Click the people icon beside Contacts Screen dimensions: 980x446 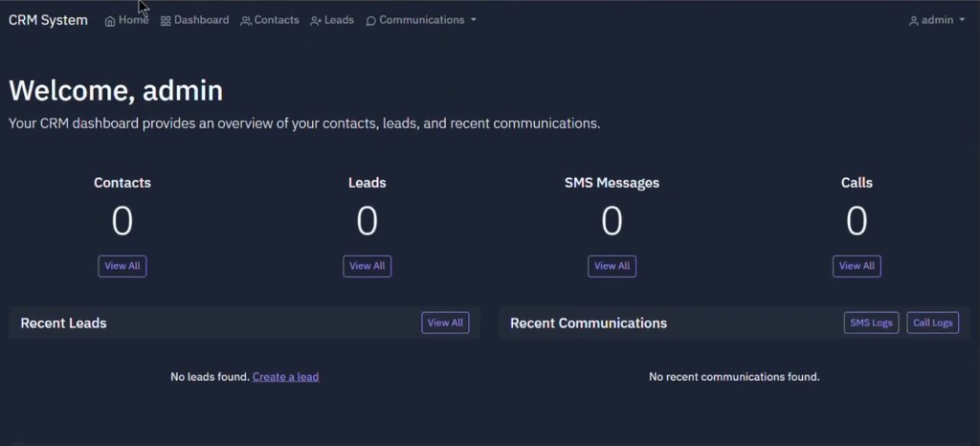pos(246,21)
